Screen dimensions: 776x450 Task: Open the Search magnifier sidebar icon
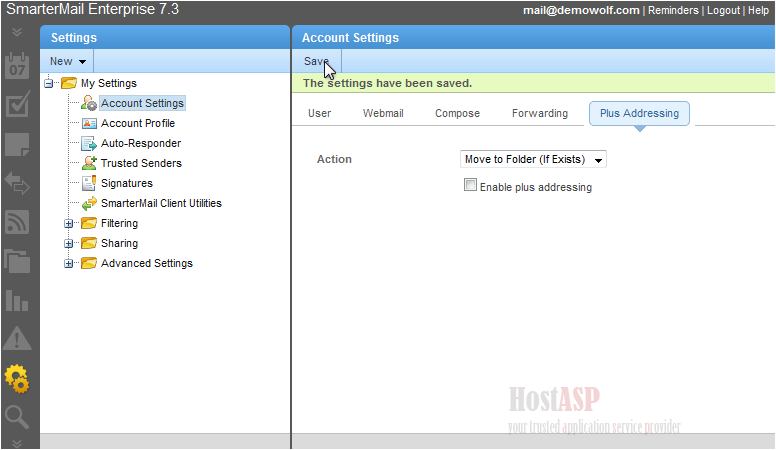point(17,417)
